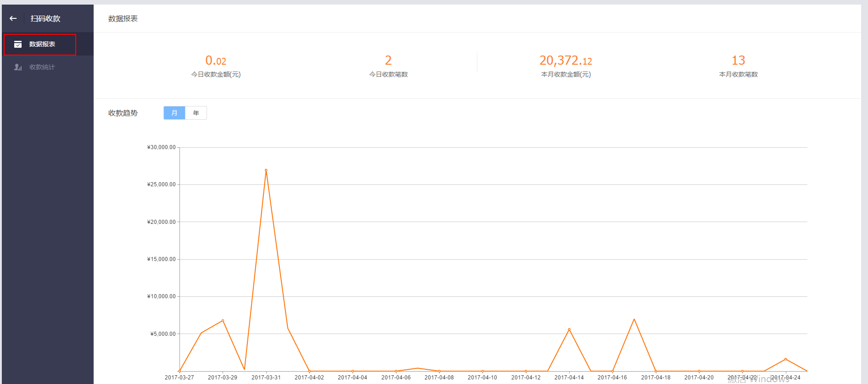The height and width of the screenshot is (384, 868).
Task: Click the chart data point peak above 2017-04-14
Action: point(569,329)
